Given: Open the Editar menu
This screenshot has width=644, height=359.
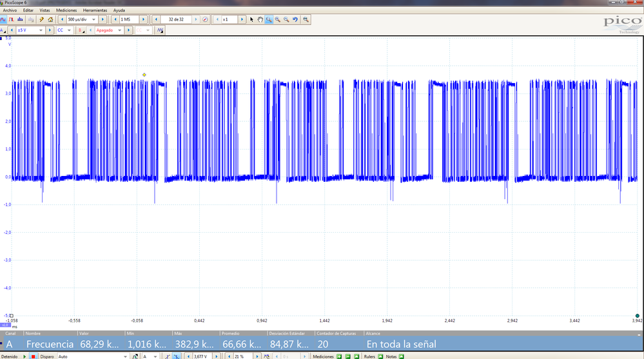Looking at the screenshot, I should pyautogui.click(x=28, y=10).
